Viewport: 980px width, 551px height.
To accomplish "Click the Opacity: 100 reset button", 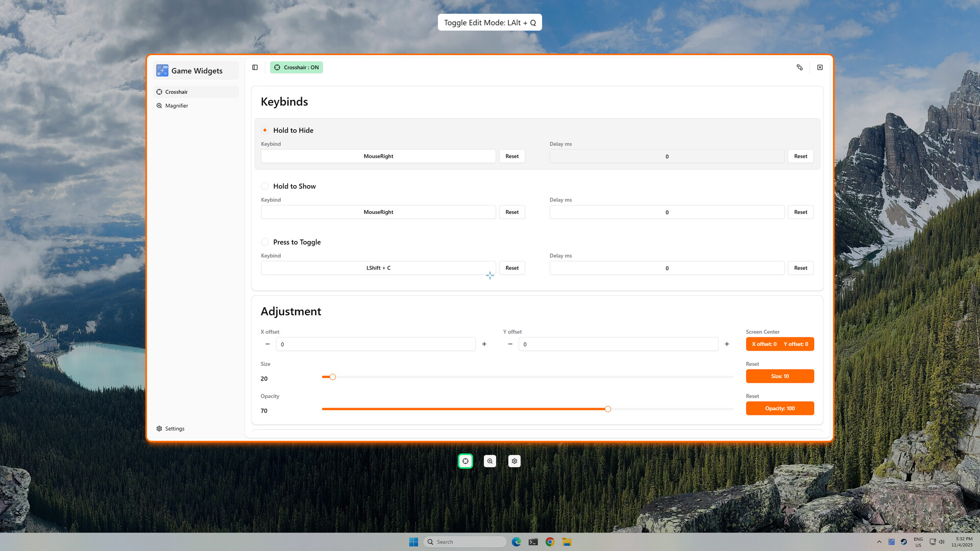I will [780, 408].
